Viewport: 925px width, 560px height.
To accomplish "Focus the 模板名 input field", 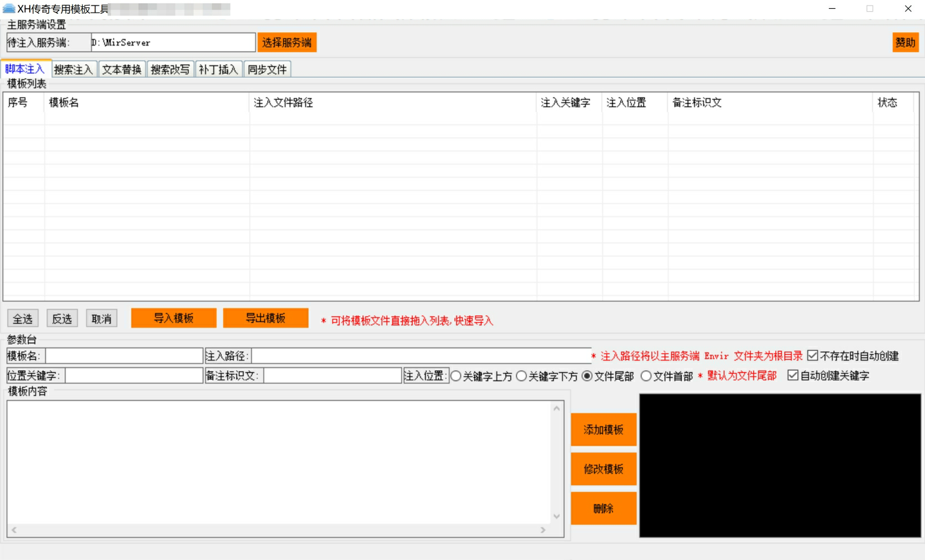I will click(124, 356).
